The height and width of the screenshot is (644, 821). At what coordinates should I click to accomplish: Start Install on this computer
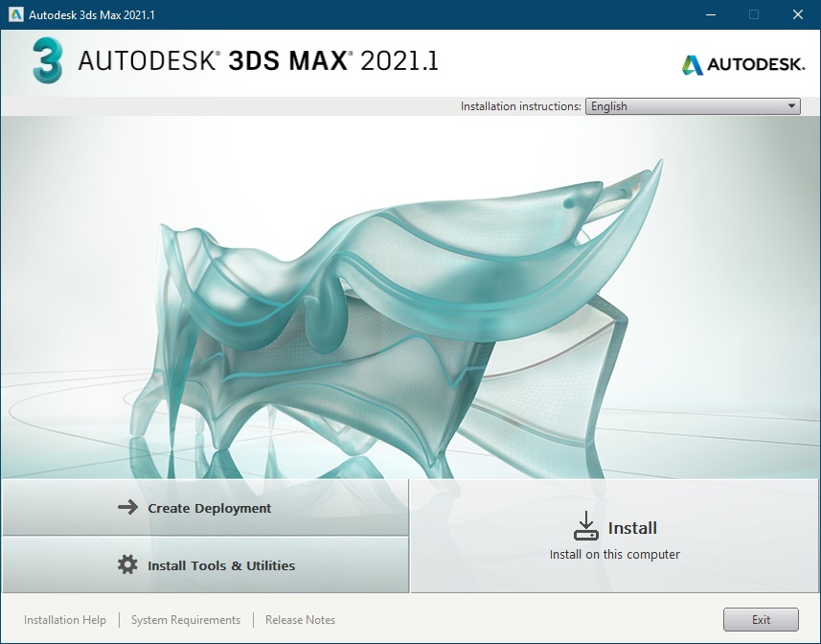pos(615,537)
